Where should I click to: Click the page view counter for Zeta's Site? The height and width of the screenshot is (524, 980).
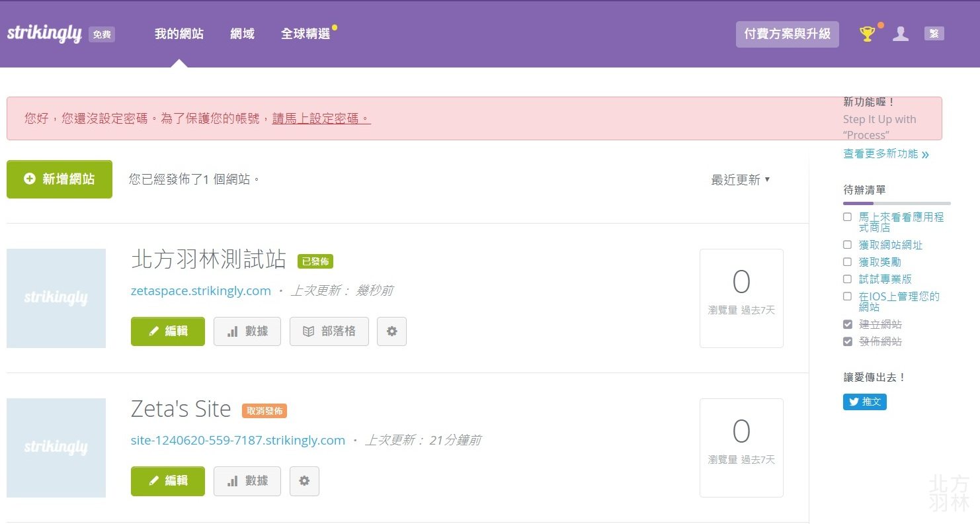coord(741,448)
